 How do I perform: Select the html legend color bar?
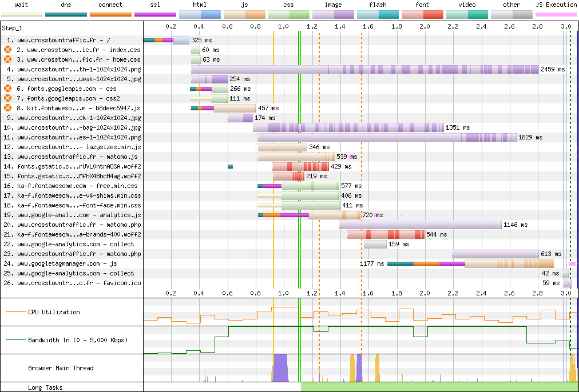[200, 15]
